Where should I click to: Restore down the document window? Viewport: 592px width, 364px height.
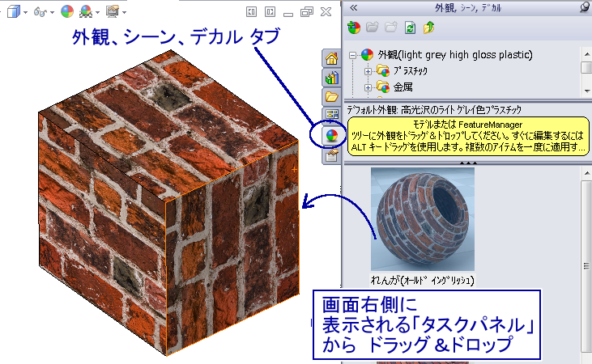coord(307,12)
